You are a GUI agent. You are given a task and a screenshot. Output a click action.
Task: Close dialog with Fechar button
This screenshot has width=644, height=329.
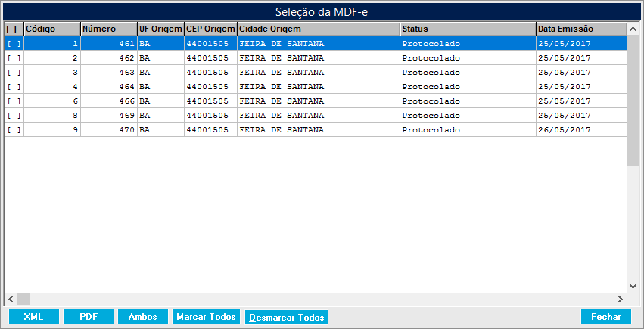(x=606, y=317)
